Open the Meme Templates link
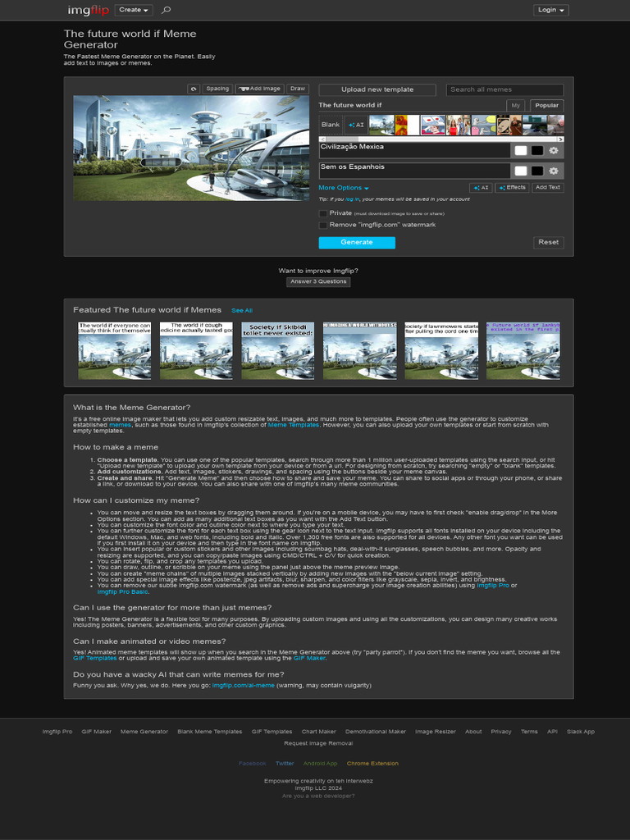Image resolution: width=630 pixels, height=840 pixels. click(293, 425)
